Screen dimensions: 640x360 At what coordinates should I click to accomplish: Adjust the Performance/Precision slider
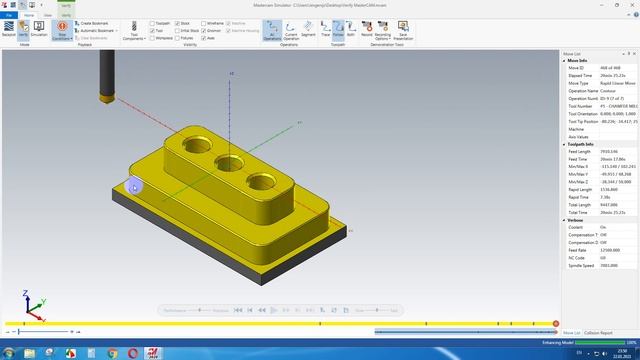click(200, 310)
